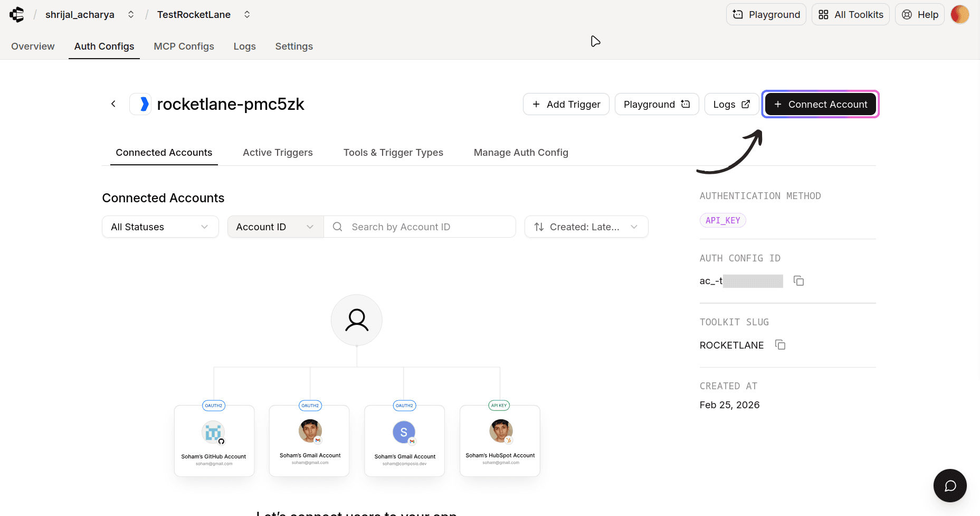
Task: Open the chat support bubble
Action: tap(949, 485)
